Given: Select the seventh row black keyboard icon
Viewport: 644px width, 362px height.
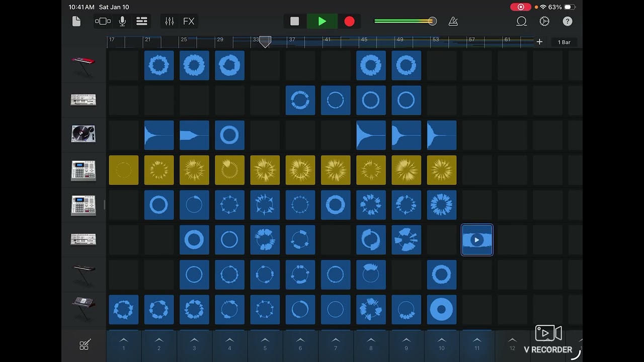Looking at the screenshot, I should [83, 275].
